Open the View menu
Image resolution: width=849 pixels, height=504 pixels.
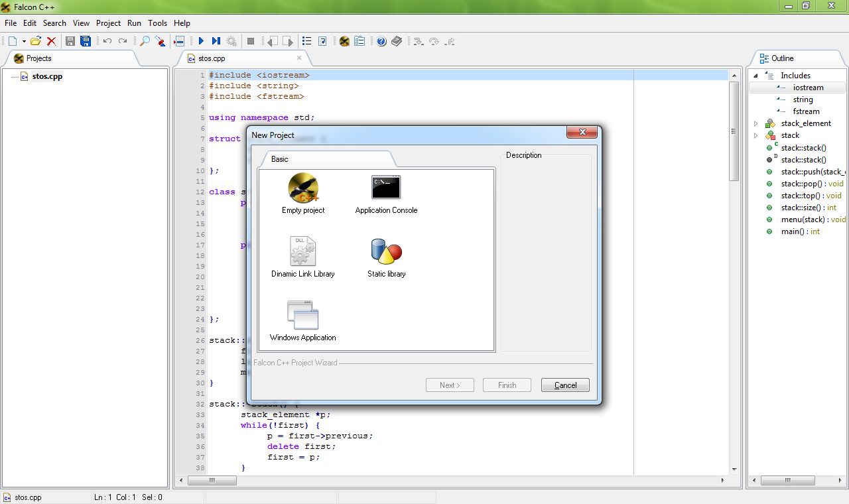click(x=81, y=23)
